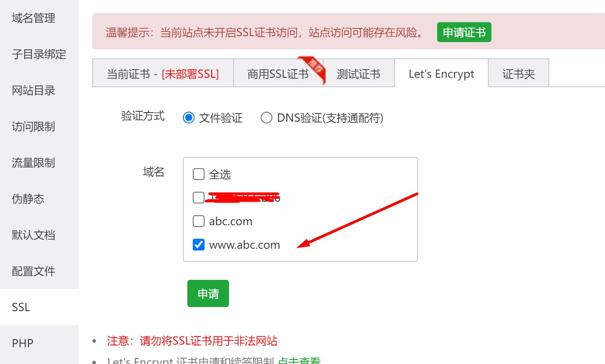Open 子目录绑定 in the sidebar

(39, 54)
